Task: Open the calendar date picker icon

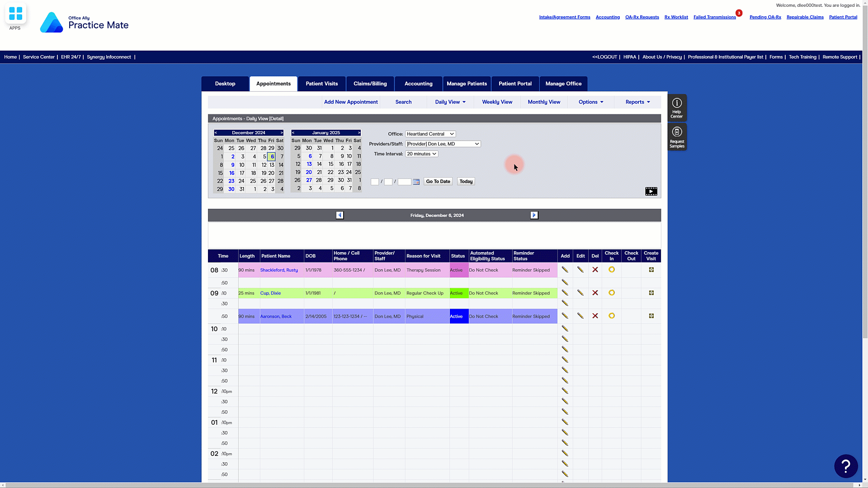Action: (416, 182)
